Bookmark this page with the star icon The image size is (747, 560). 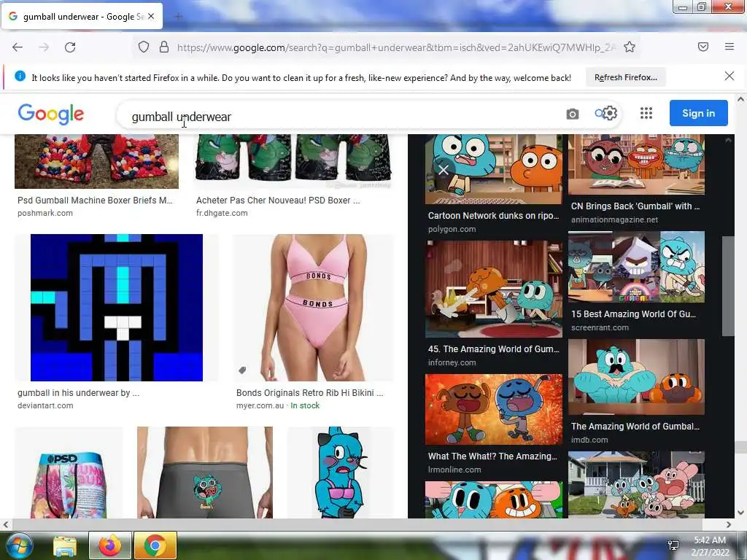click(x=630, y=47)
